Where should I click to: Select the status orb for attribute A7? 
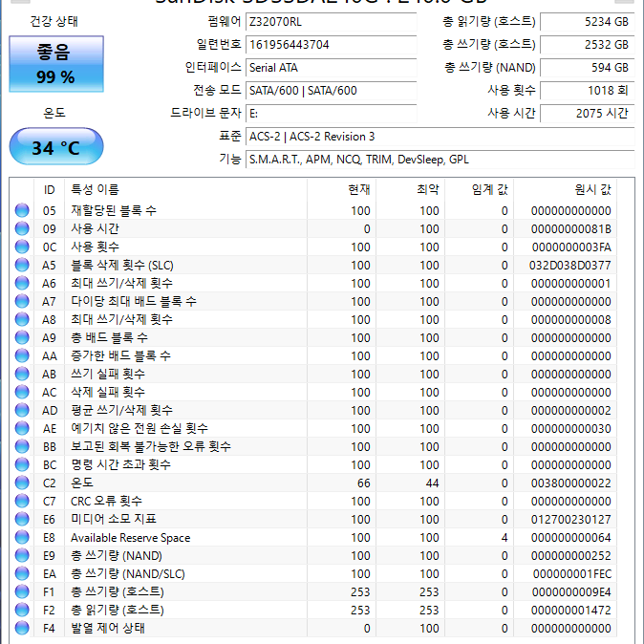click(22, 301)
